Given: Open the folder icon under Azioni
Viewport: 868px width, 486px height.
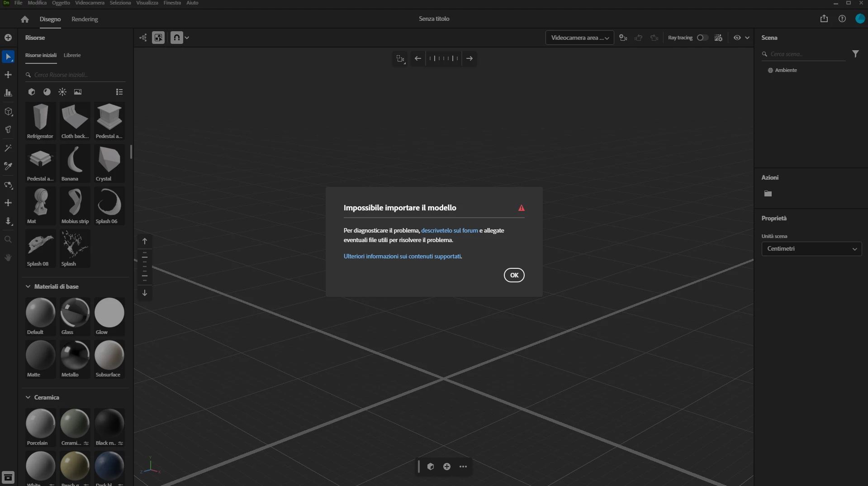Looking at the screenshot, I should [x=768, y=194].
